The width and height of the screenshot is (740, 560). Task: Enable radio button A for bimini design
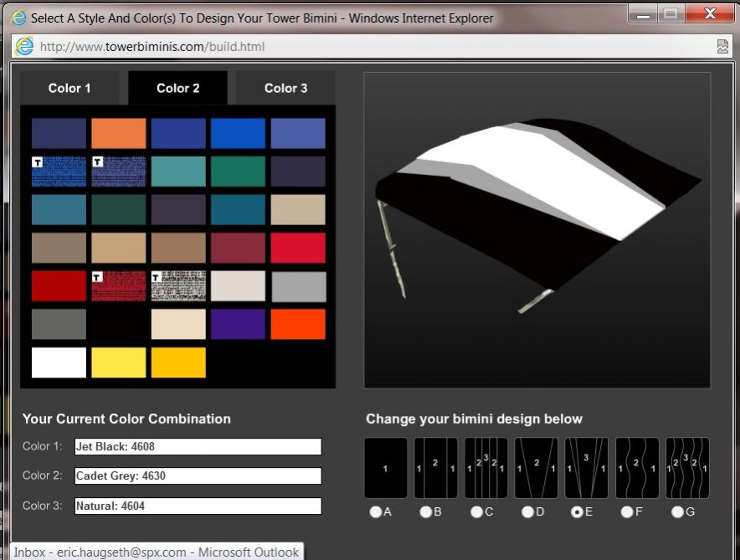[376, 512]
